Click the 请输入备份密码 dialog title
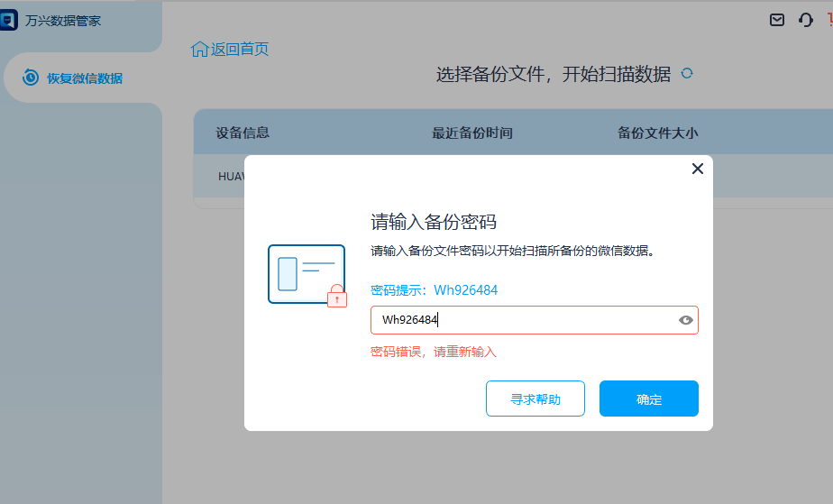The width and height of the screenshot is (833, 504). coord(434,222)
